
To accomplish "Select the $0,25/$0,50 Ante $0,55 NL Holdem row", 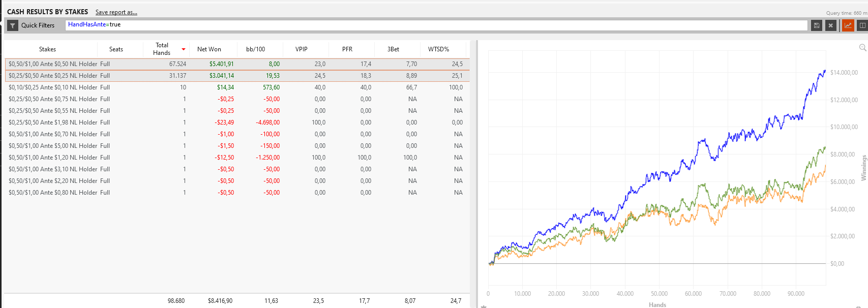I will tap(237, 111).
